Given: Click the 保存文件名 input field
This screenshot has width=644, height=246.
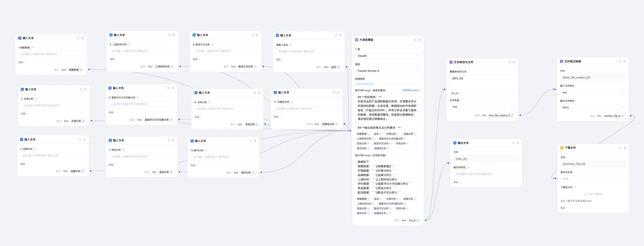Looking at the screenshot, I should pos(593,179).
